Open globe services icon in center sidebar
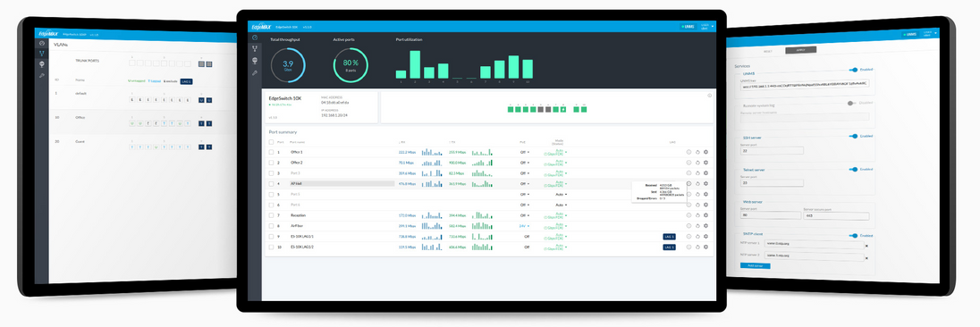The image size is (980, 327). coord(255,61)
